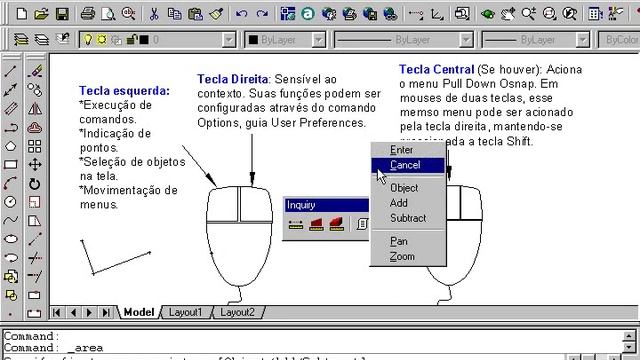This screenshot has height=360, width=640.
Task: Click the New drawing icon
Action: pos(22,14)
